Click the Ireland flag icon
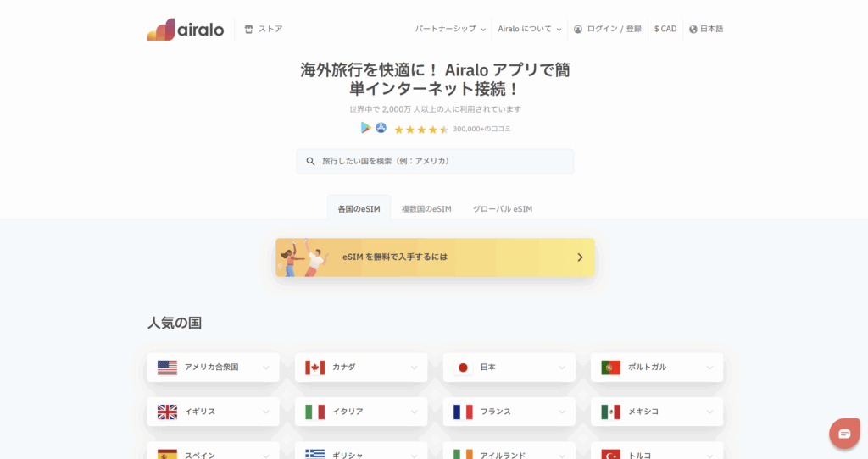Viewport: 868px width, 459px height. coord(463,454)
